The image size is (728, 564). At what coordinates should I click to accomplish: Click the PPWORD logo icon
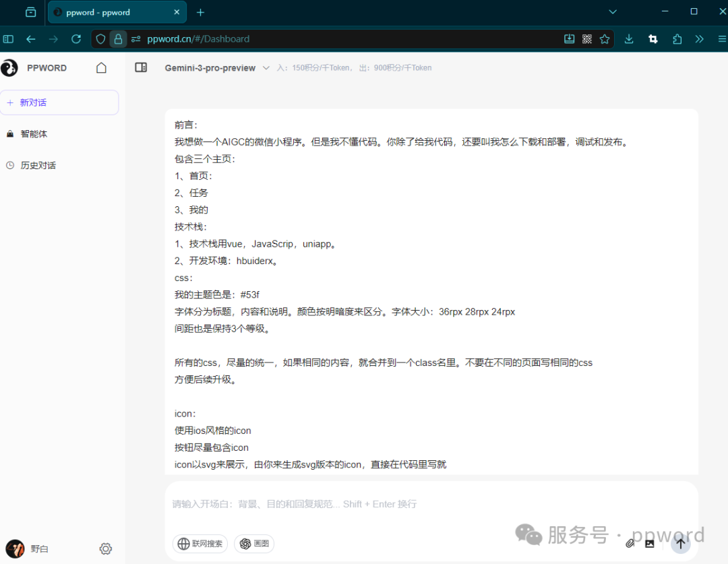click(11, 67)
